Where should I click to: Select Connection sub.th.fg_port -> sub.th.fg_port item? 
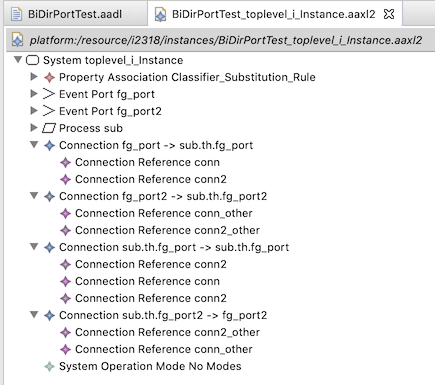coord(174,247)
